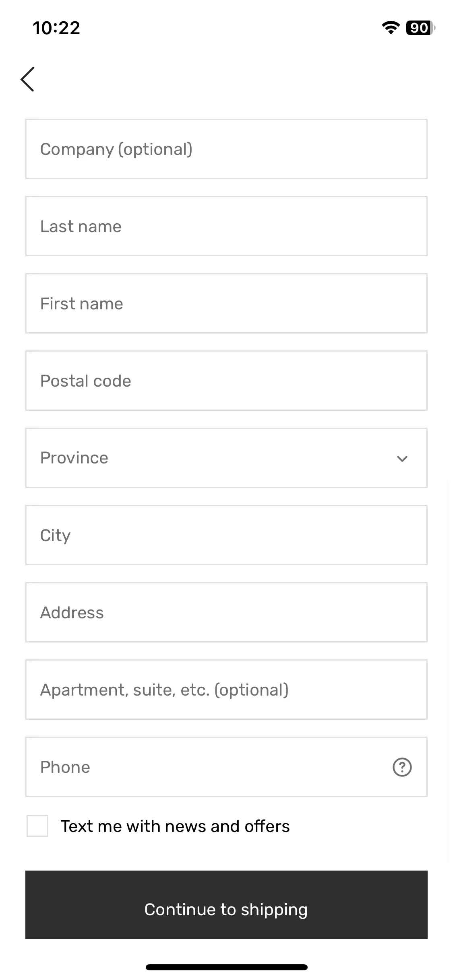This screenshot has width=453, height=980.
Task: Tap the home indicator bar
Action: [226, 967]
